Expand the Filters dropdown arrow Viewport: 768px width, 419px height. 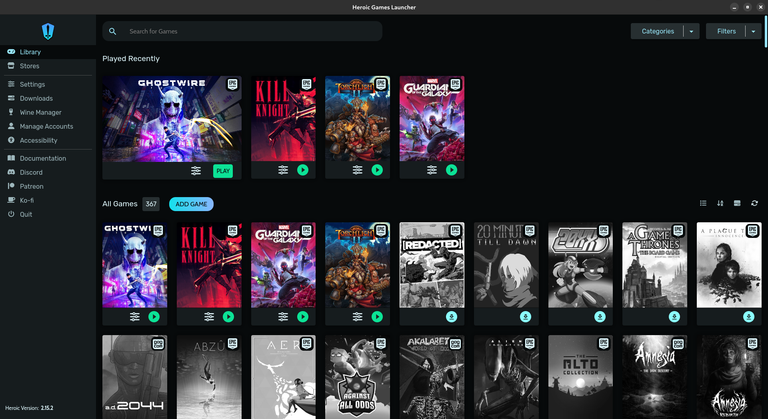point(753,31)
